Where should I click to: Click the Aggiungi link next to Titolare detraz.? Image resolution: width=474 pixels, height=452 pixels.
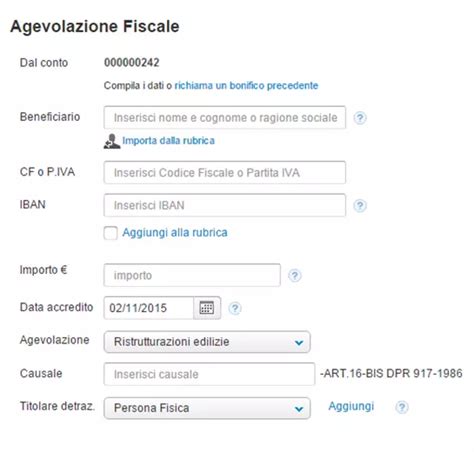351,406
